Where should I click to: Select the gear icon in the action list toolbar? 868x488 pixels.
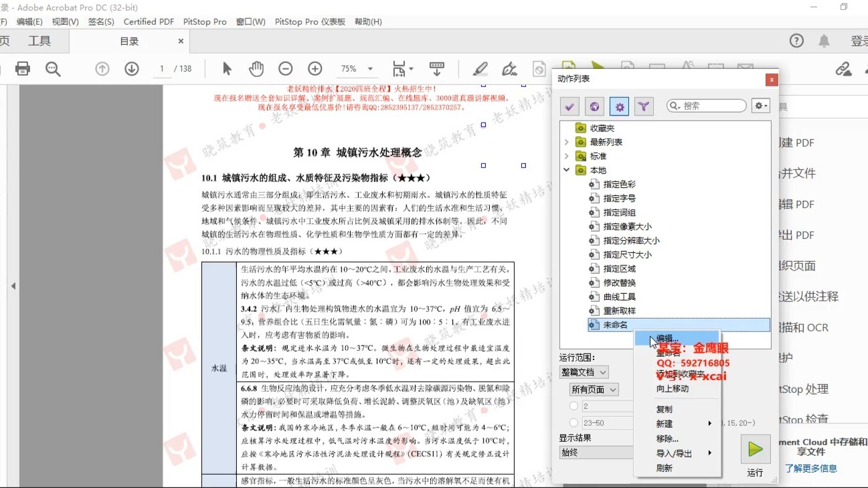pos(618,105)
